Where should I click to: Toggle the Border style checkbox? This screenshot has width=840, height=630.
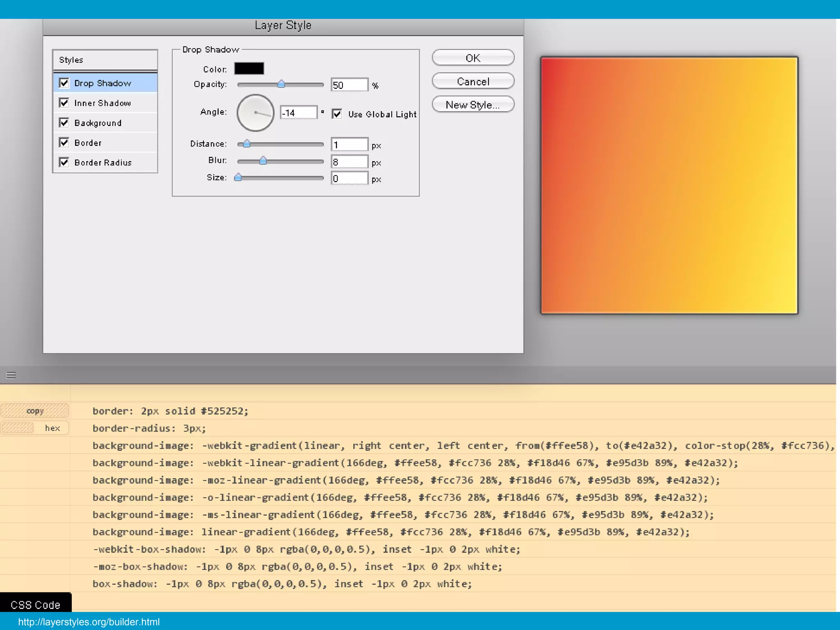click(x=64, y=142)
